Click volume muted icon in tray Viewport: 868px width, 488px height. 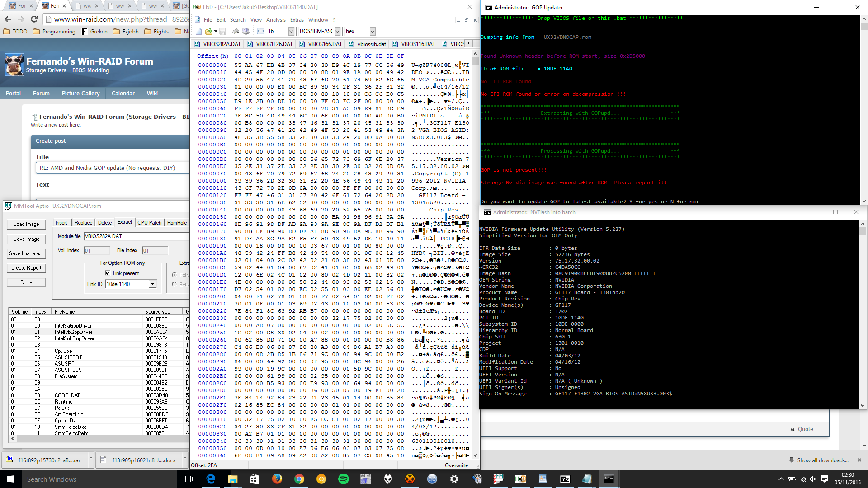coord(814,479)
